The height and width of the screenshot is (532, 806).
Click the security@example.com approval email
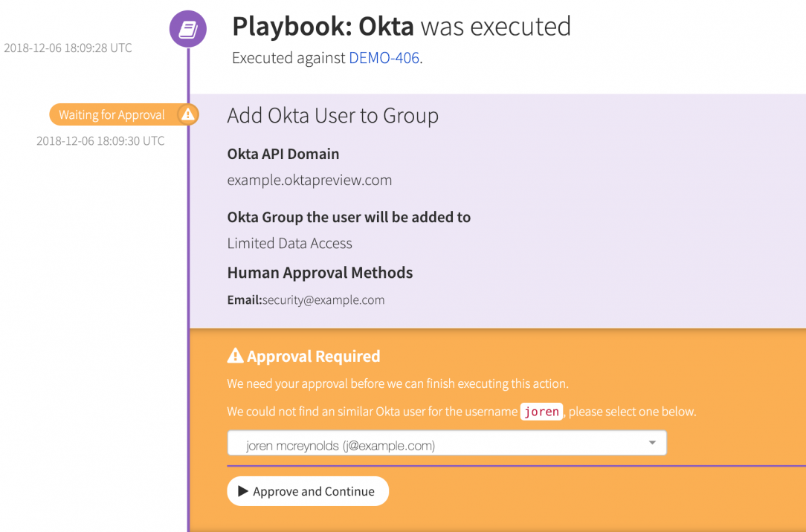(323, 300)
